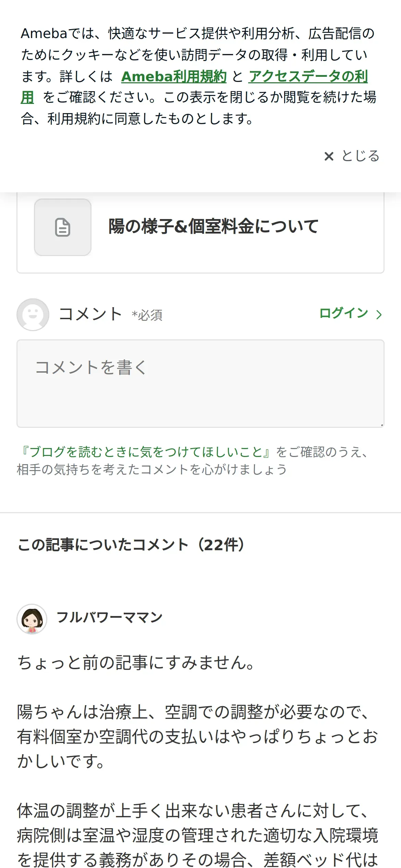401x868 pixels.
Task: Click the comment box resize handle
Action: (x=381, y=425)
